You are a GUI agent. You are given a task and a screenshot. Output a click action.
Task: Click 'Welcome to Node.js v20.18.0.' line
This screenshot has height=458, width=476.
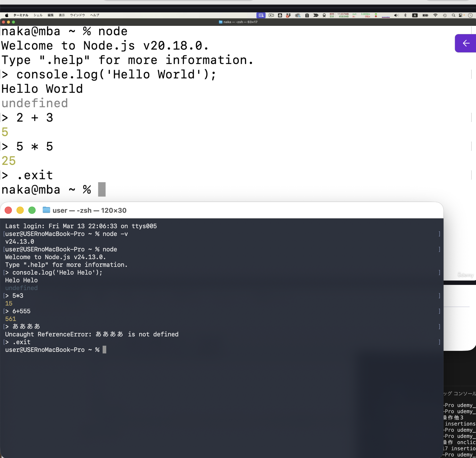pos(105,46)
